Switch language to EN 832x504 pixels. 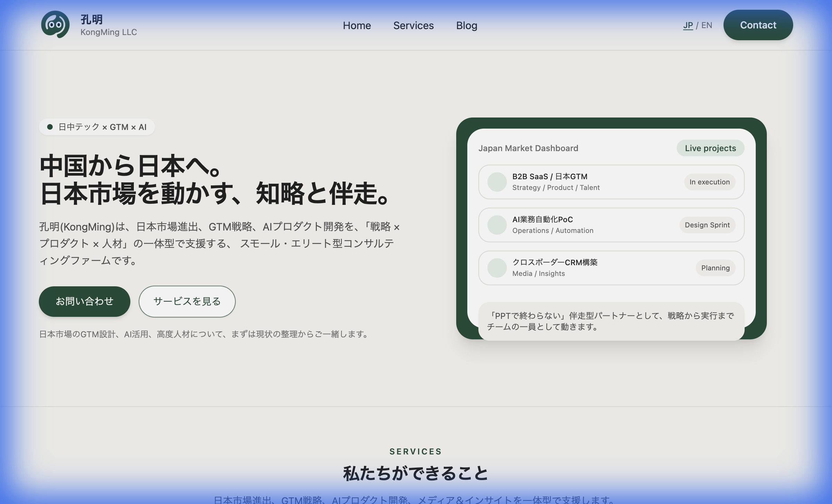[707, 25]
